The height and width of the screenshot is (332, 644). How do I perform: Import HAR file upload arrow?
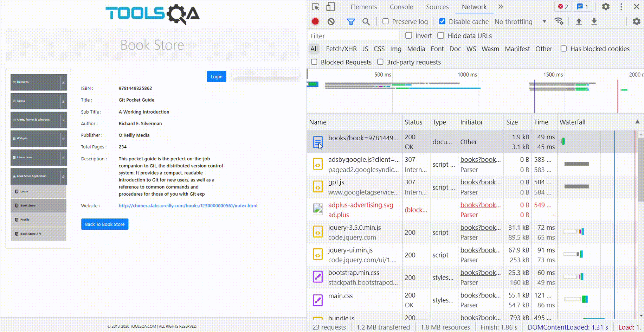(579, 21)
